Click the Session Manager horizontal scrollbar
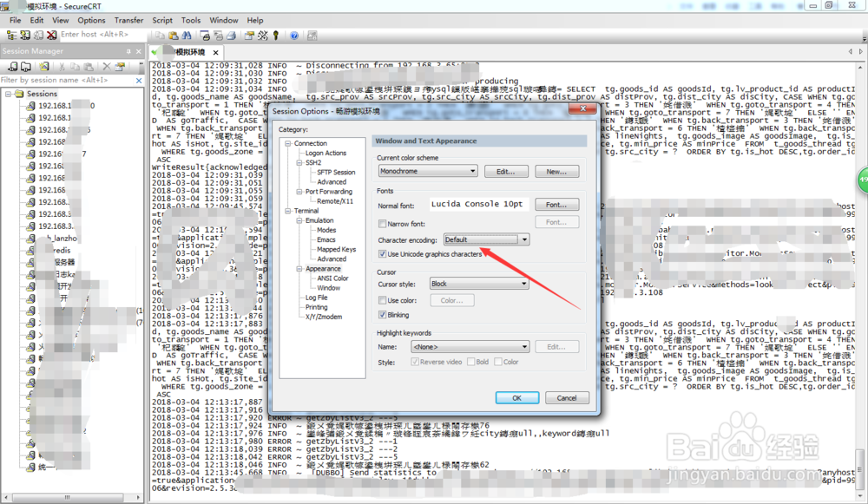 72,497
